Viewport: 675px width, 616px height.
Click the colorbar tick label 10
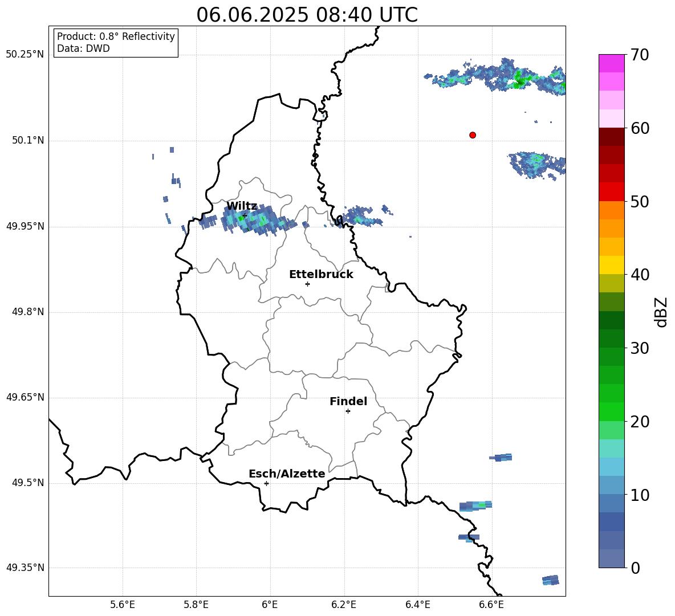[x=640, y=495]
